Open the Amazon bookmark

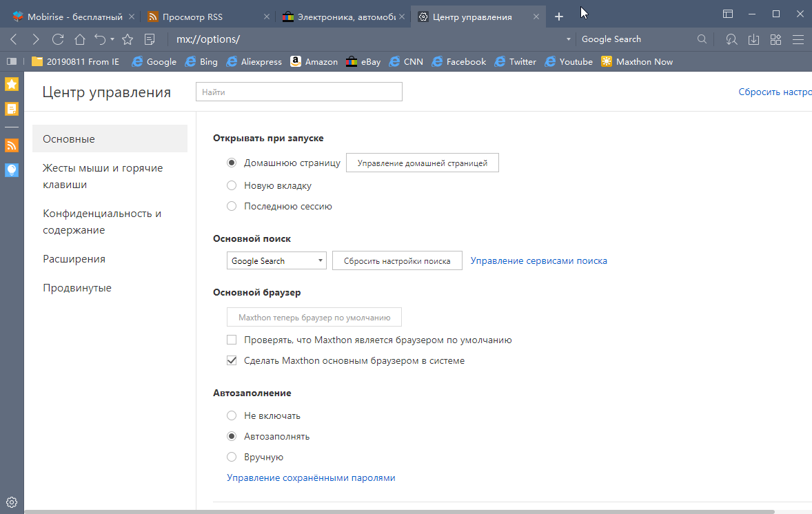[314, 61]
